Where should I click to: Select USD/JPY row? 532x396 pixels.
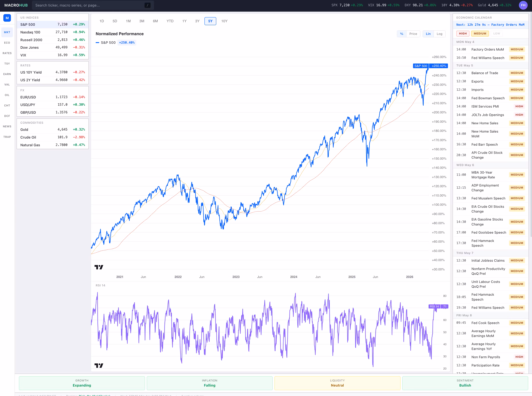click(53, 105)
